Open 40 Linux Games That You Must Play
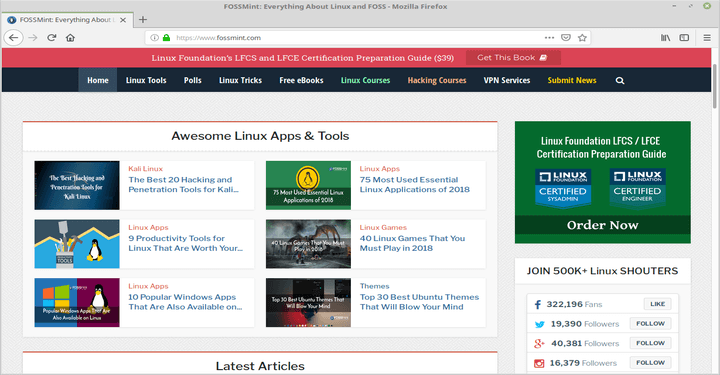 [412, 243]
